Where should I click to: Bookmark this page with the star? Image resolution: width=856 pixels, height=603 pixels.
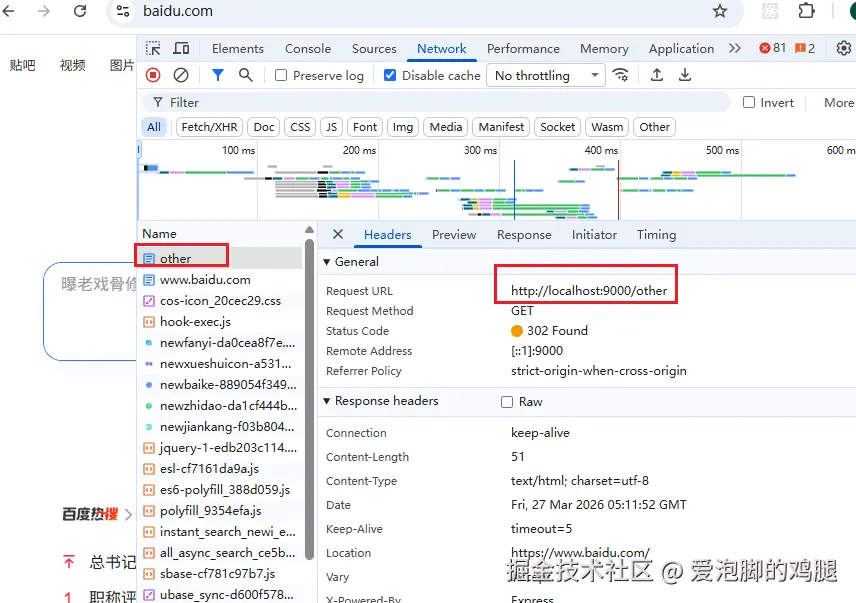click(x=720, y=11)
